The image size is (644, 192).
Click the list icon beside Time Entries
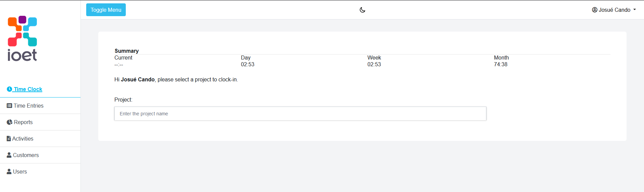click(9, 106)
